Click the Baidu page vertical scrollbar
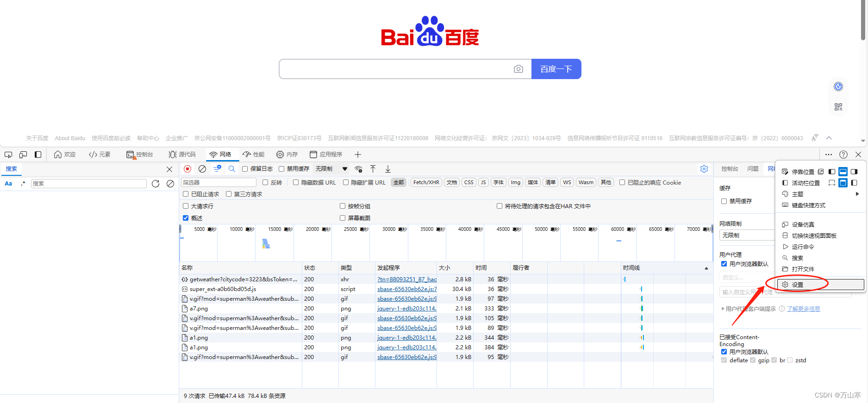This screenshot has width=868, height=403. click(863, 21)
